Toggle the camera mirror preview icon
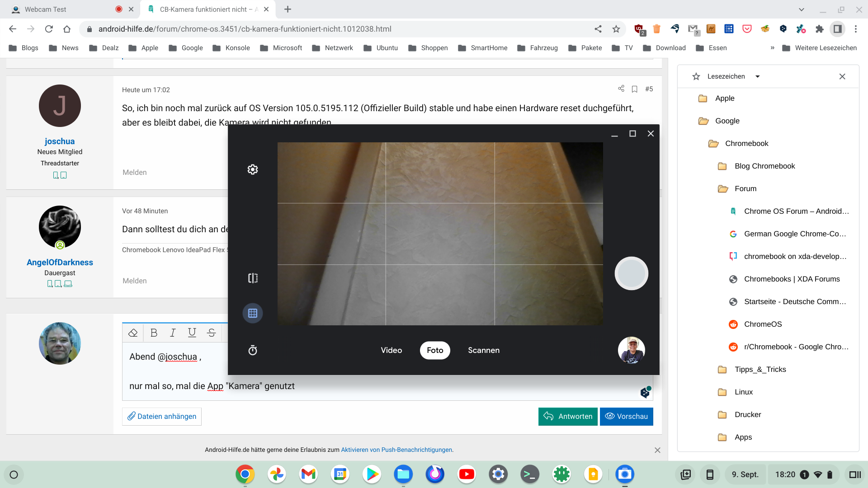The height and width of the screenshot is (488, 868). click(253, 278)
